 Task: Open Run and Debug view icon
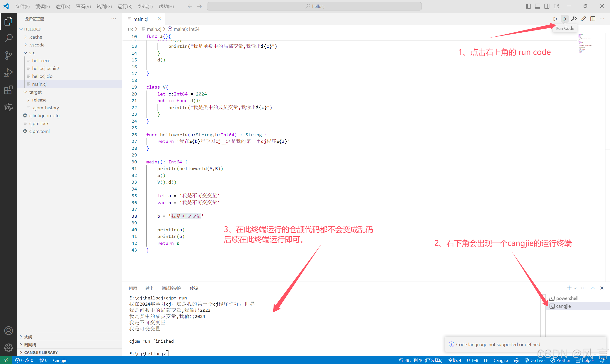click(9, 73)
